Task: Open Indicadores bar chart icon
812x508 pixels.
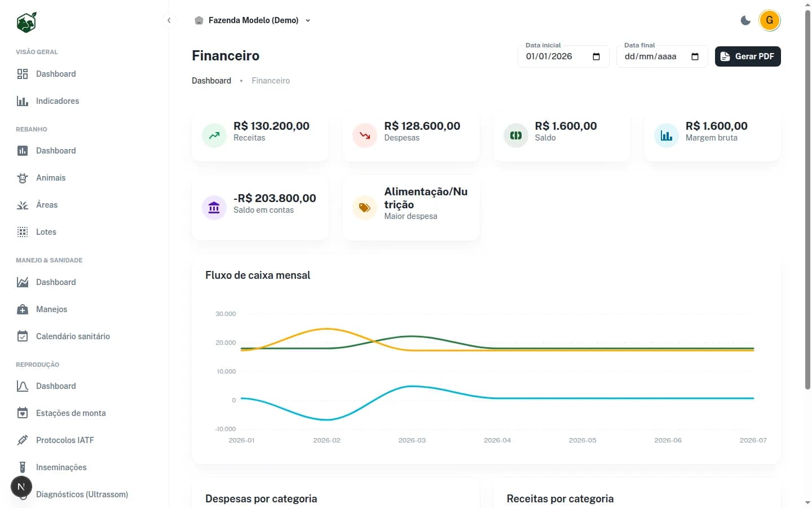Action: pyautogui.click(x=23, y=101)
